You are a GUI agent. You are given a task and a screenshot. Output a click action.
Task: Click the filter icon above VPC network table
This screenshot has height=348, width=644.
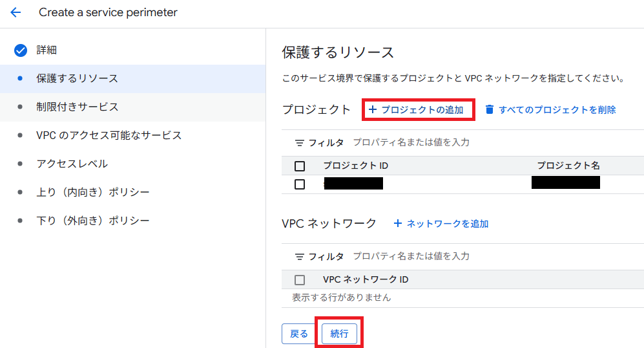coord(299,256)
